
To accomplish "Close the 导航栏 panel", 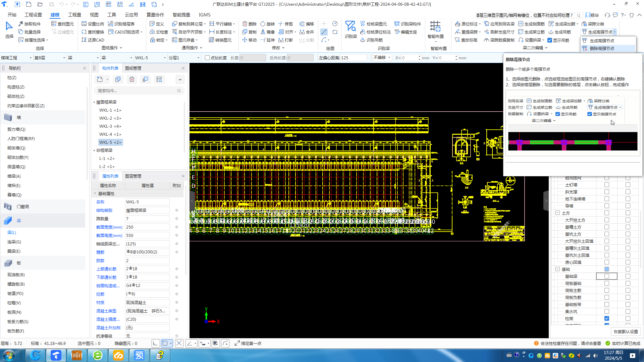I will click(85, 68).
